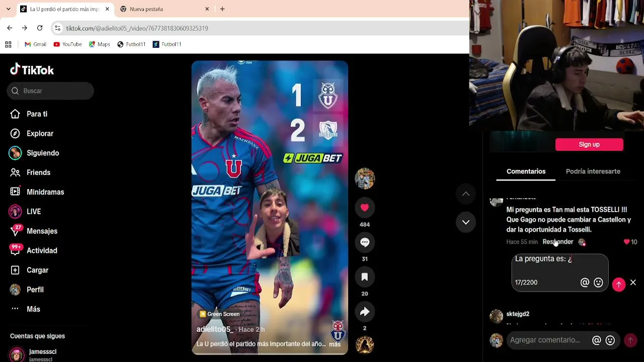View site information icon in address bar
Image resolution: width=644 pixels, height=362 pixels.
point(57,28)
